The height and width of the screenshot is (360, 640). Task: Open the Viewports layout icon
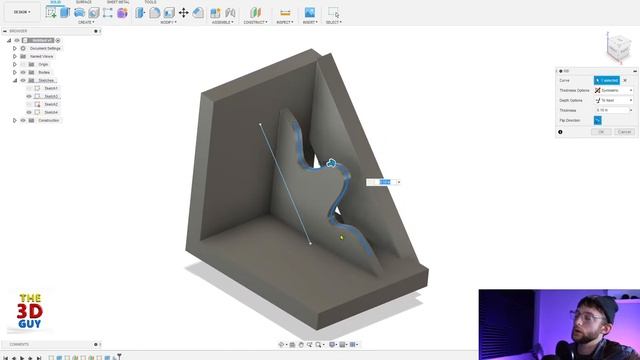coord(353,345)
